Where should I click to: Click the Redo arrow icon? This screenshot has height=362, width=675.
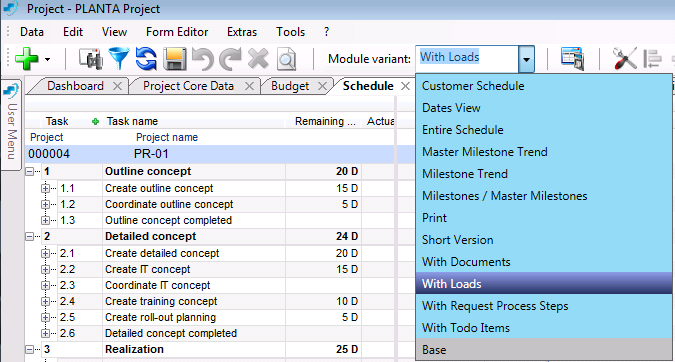pyautogui.click(x=230, y=59)
